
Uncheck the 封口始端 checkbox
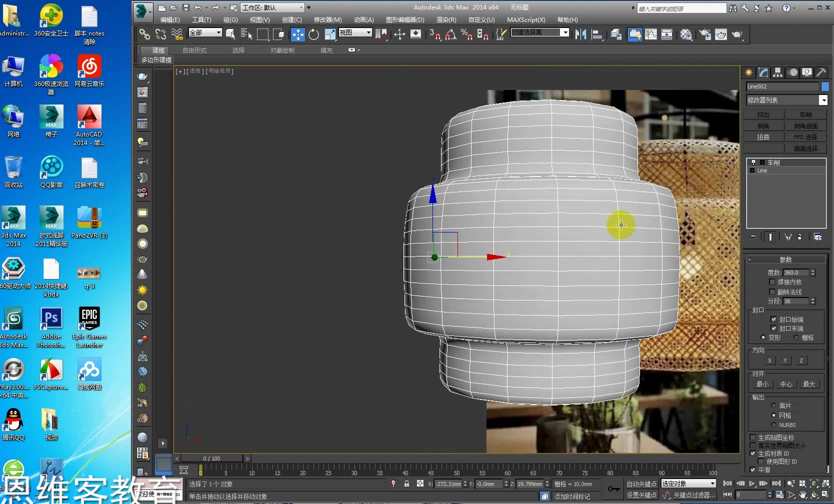[773, 318]
